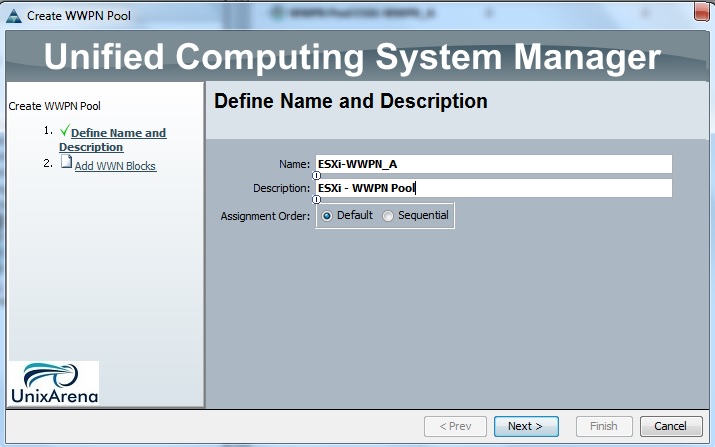Click the 'Name:' field label
Viewport: 715px width, 447px height.
[x=294, y=164]
